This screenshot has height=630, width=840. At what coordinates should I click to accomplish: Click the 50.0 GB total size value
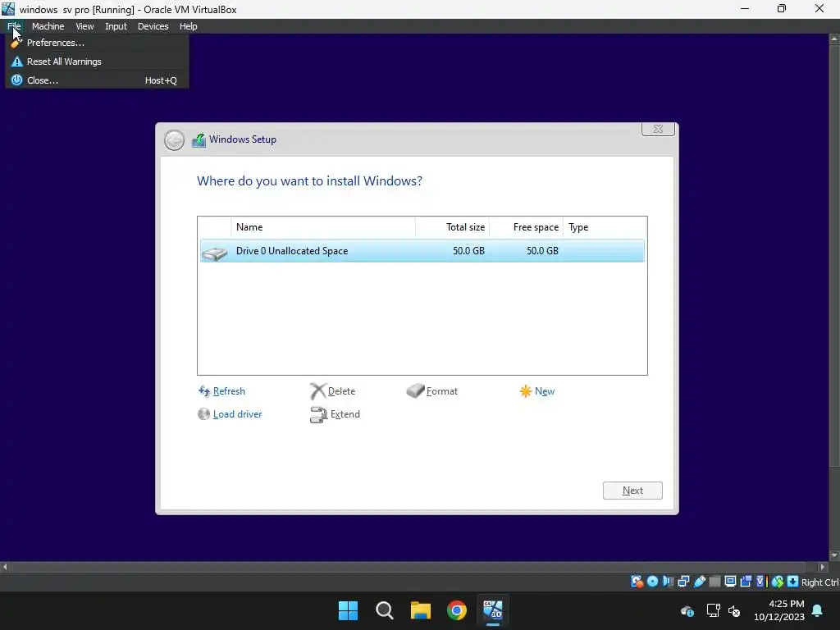[468, 251]
